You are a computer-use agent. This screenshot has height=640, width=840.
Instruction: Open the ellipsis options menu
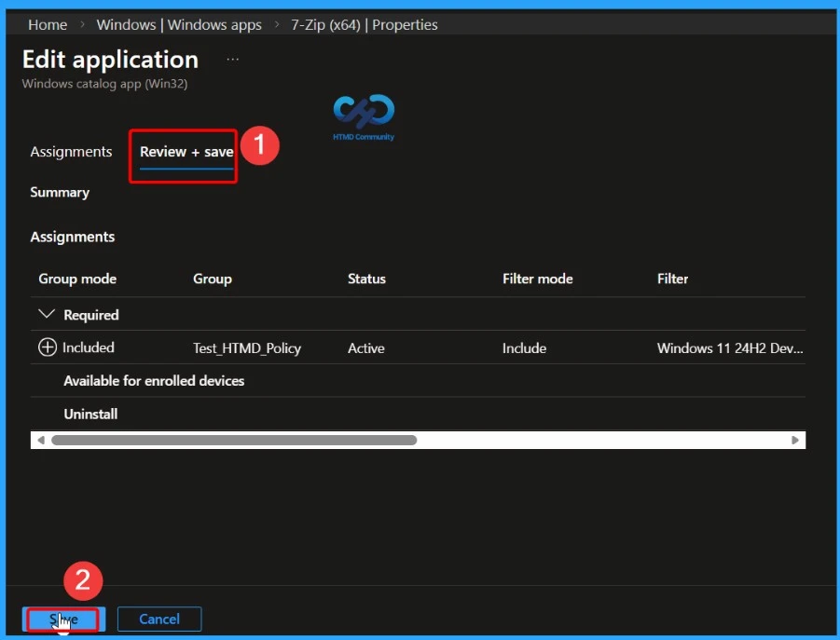click(232, 59)
